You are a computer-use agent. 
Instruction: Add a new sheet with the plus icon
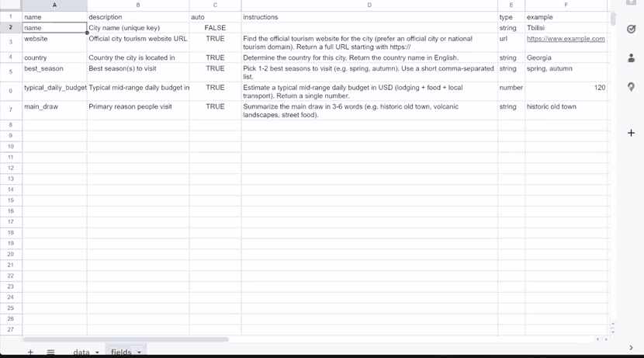pos(30,353)
